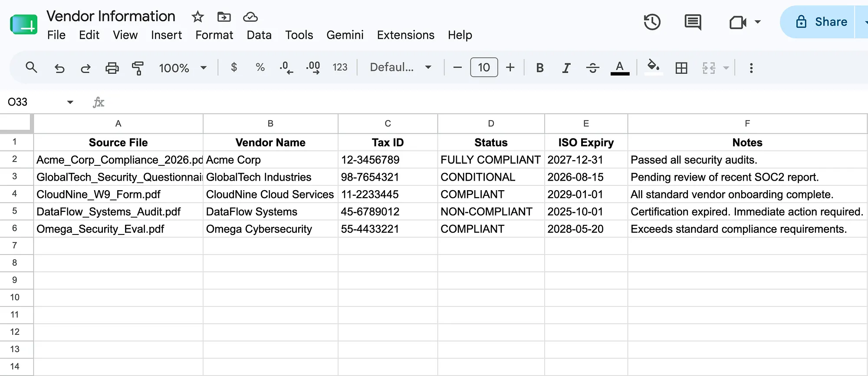The width and height of the screenshot is (868, 376).
Task: Open version history clock icon
Action: (652, 22)
